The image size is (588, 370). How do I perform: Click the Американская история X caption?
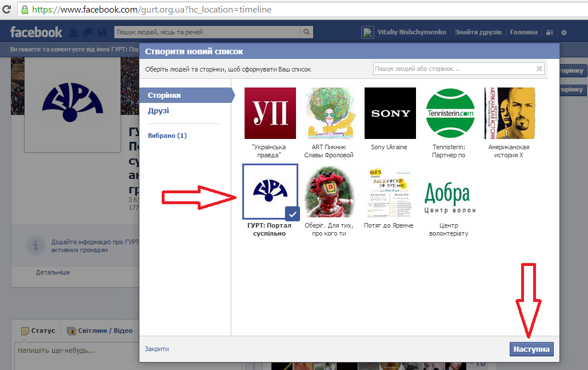(509, 151)
